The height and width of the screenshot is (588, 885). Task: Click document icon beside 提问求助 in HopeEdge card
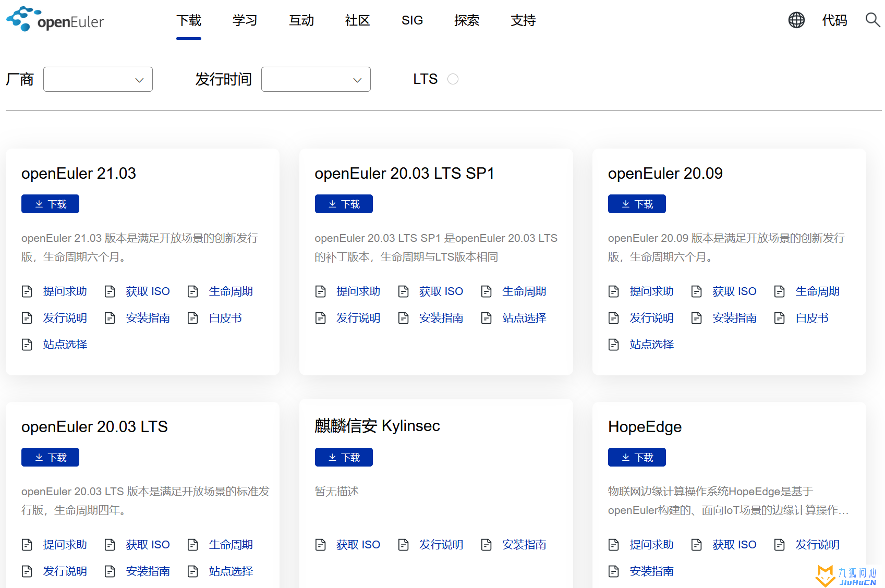[614, 545]
